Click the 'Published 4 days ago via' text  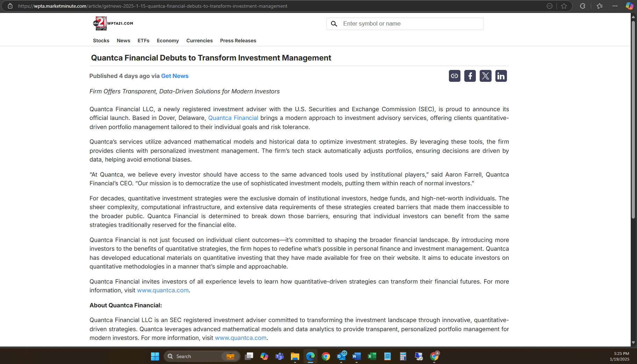coord(124,76)
